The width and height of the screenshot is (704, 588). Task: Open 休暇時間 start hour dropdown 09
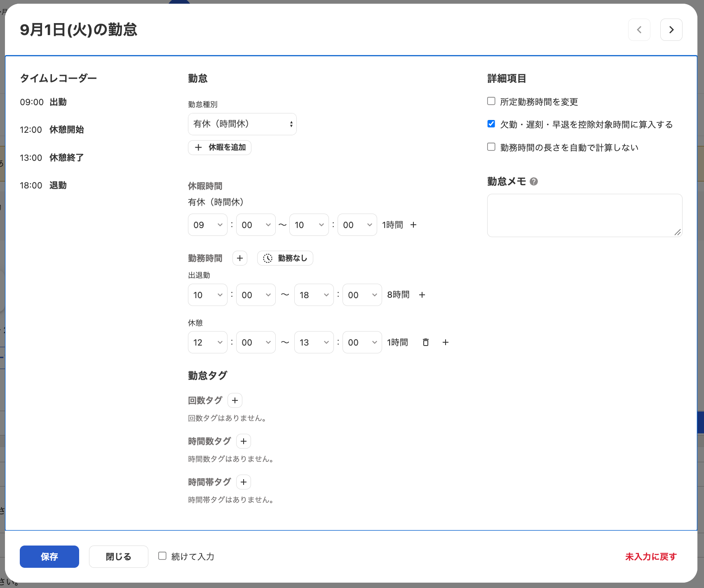click(x=208, y=225)
